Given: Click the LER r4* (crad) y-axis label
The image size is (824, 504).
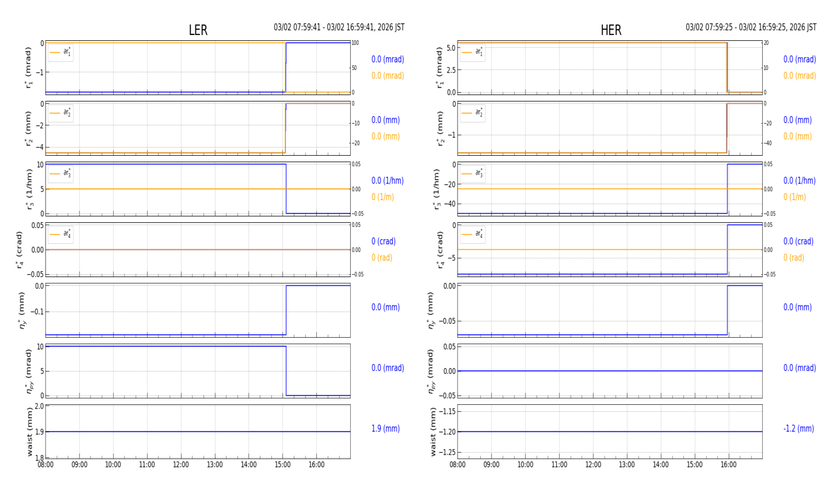Looking at the screenshot, I should click(19, 250).
